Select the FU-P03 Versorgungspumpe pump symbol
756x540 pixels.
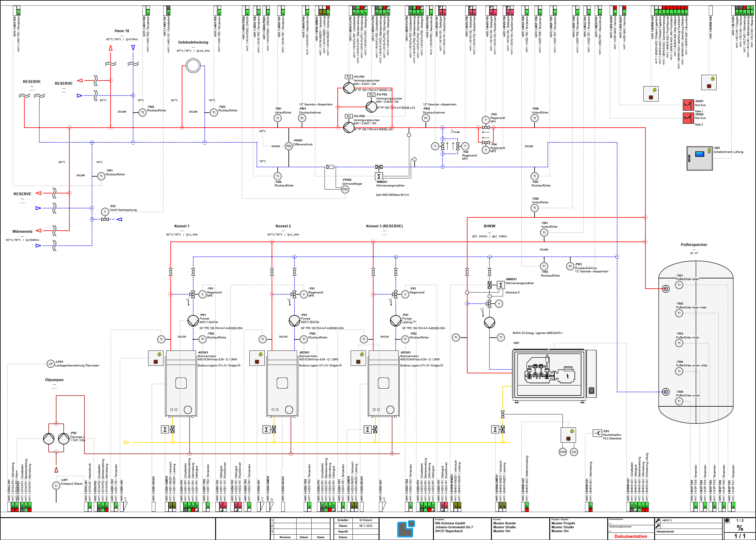[371, 107]
